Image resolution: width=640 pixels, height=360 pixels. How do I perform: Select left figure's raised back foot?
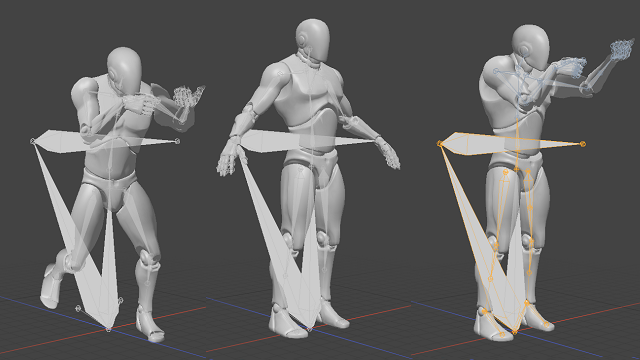pyautogui.click(x=51, y=286)
